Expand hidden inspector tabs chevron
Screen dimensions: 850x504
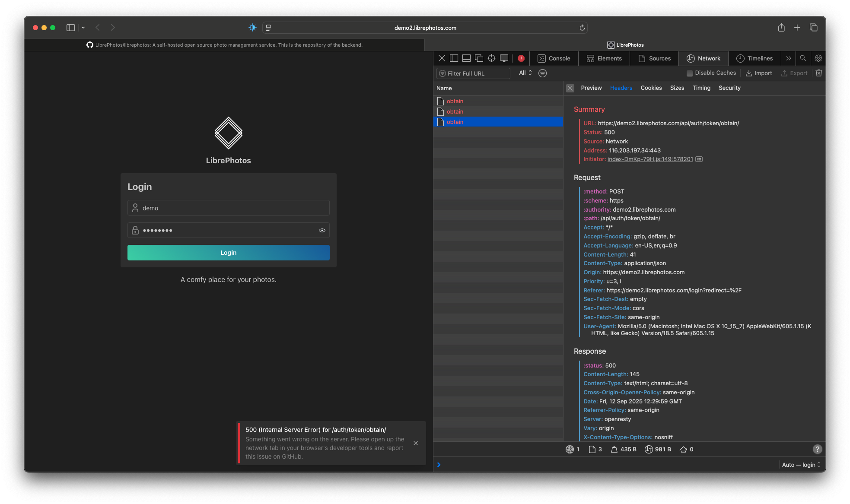(789, 58)
